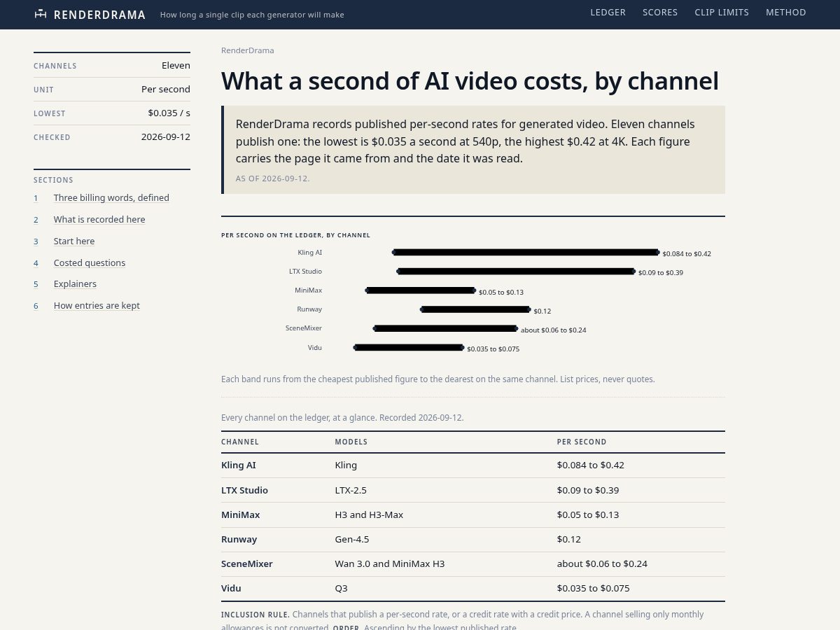Click the MODELS column header

click(351, 442)
